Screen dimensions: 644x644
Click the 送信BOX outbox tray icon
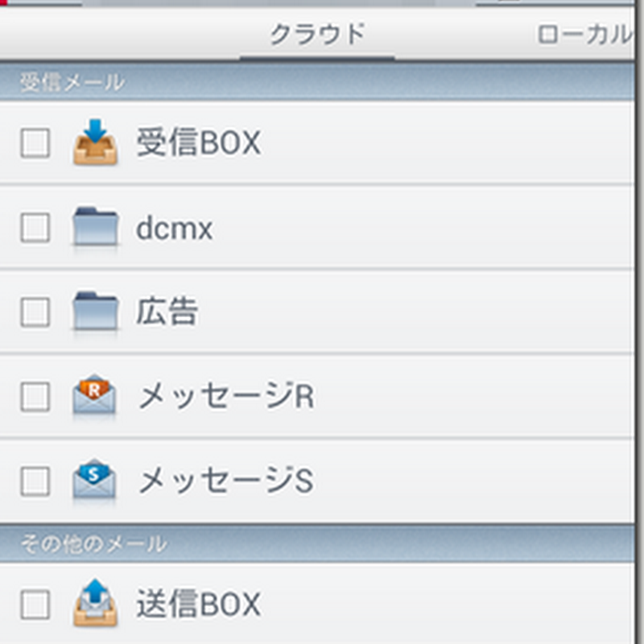95,604
